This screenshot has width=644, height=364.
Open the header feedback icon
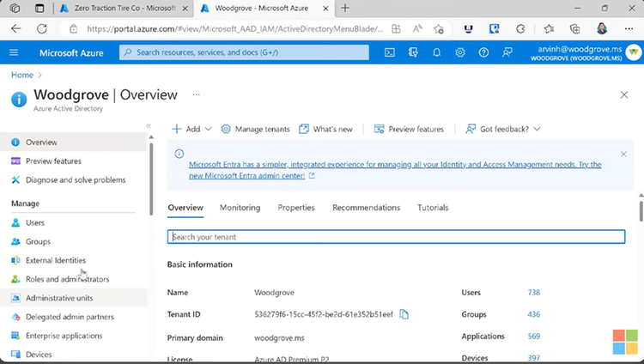507,52
